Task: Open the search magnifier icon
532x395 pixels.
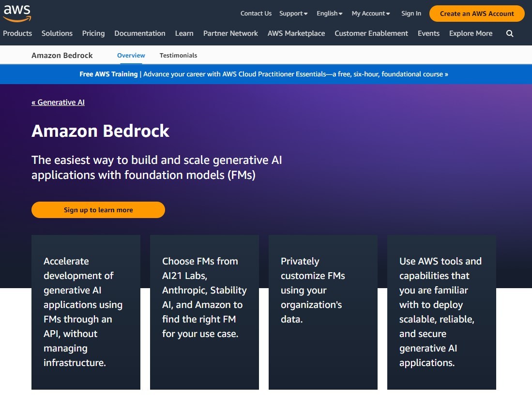Action: [x=510, y=33]
